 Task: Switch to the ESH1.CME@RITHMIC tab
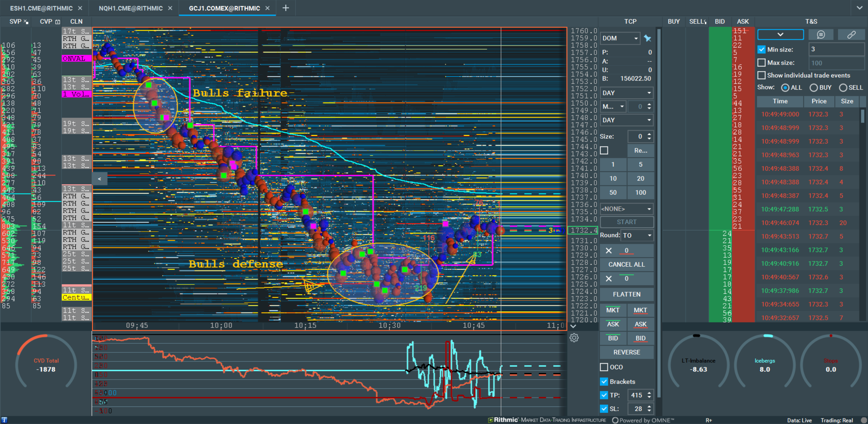click(x=41, y=8)
